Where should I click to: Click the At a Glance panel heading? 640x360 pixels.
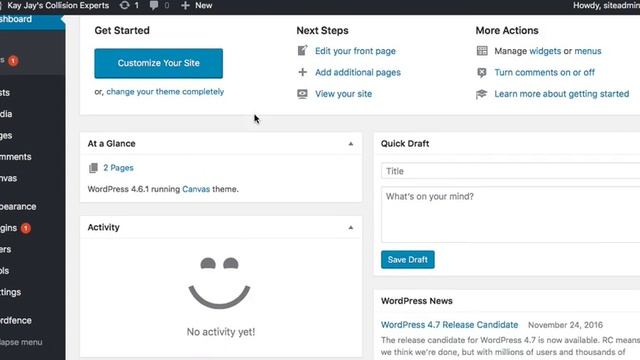pyautogui.click(x=111, y=144)
